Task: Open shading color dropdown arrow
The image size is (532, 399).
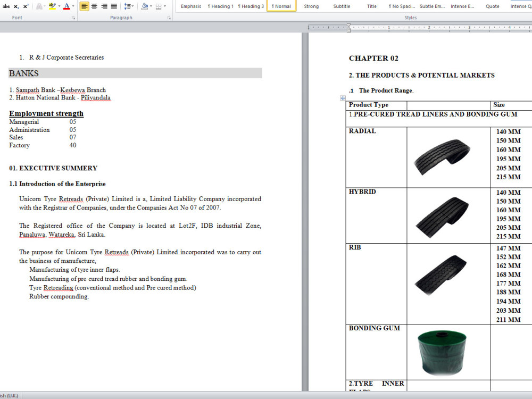Action: tap(151, 6)
